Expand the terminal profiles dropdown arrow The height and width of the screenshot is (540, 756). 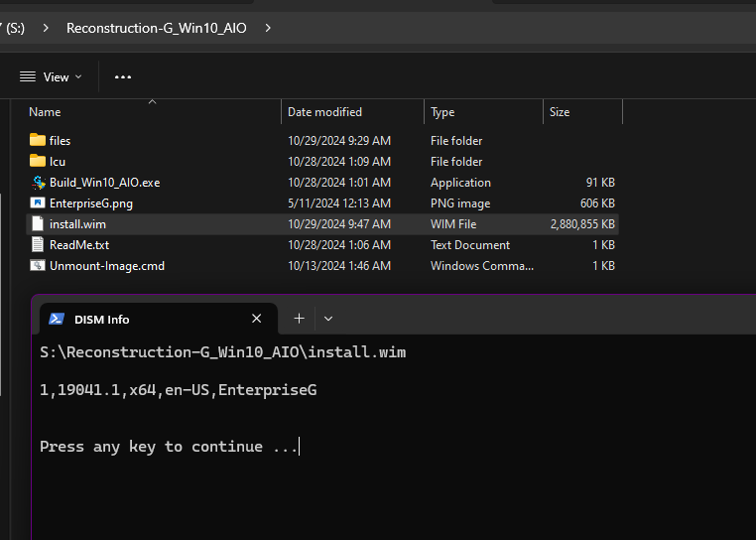tap(328, 319)
